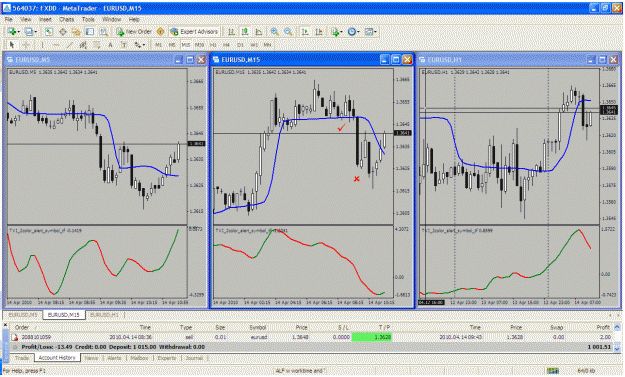The width and height of the screenshot is (625, 377).
Task: Open the File menu
Action: tap(8, 19)
